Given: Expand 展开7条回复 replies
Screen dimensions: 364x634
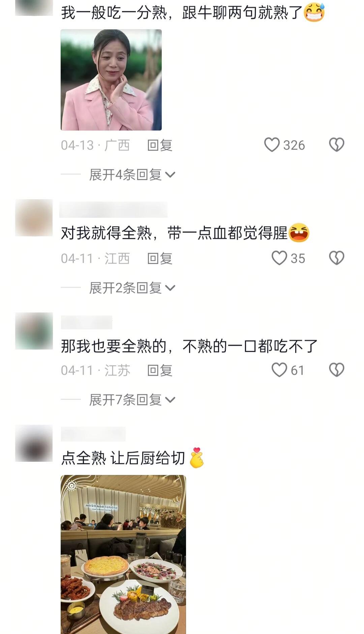Looking at the screenshot, I should click(x=132, y=400).
